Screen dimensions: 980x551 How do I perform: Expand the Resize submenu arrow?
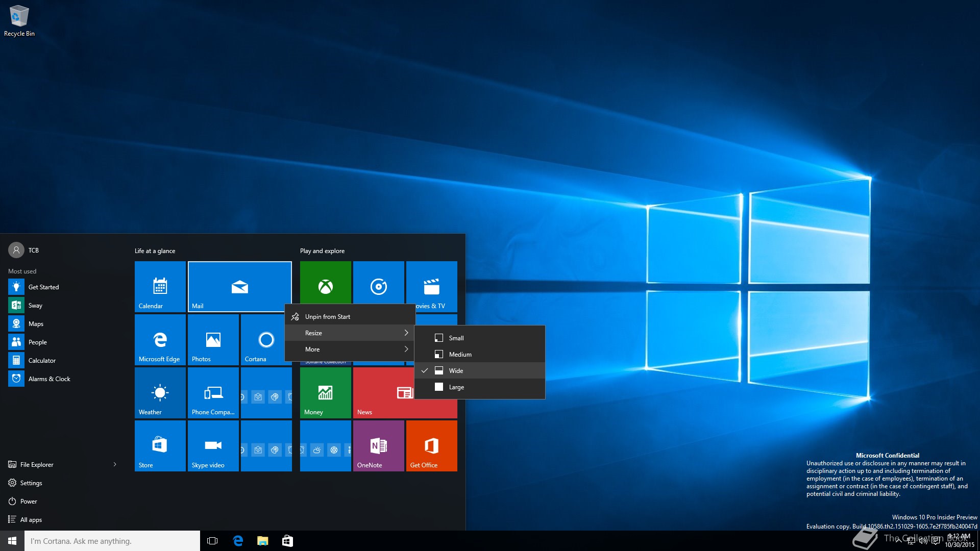point(406,333)
